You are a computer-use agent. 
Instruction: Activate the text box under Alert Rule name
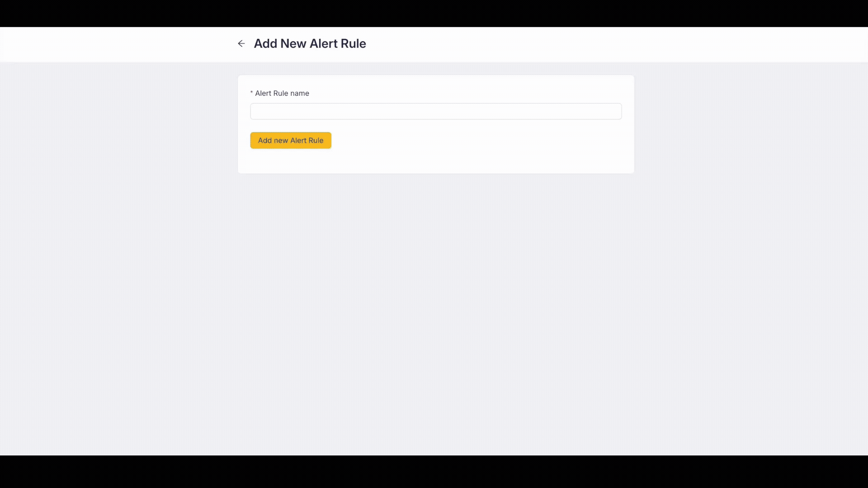pos(435,111)
